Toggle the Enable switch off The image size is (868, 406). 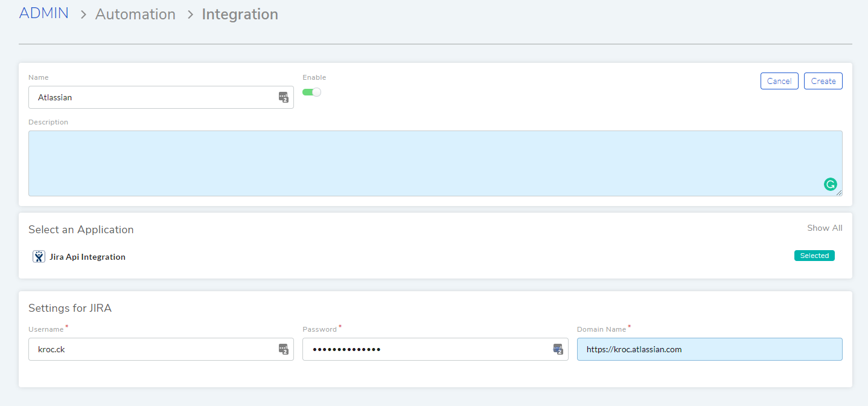click(311, 92)
